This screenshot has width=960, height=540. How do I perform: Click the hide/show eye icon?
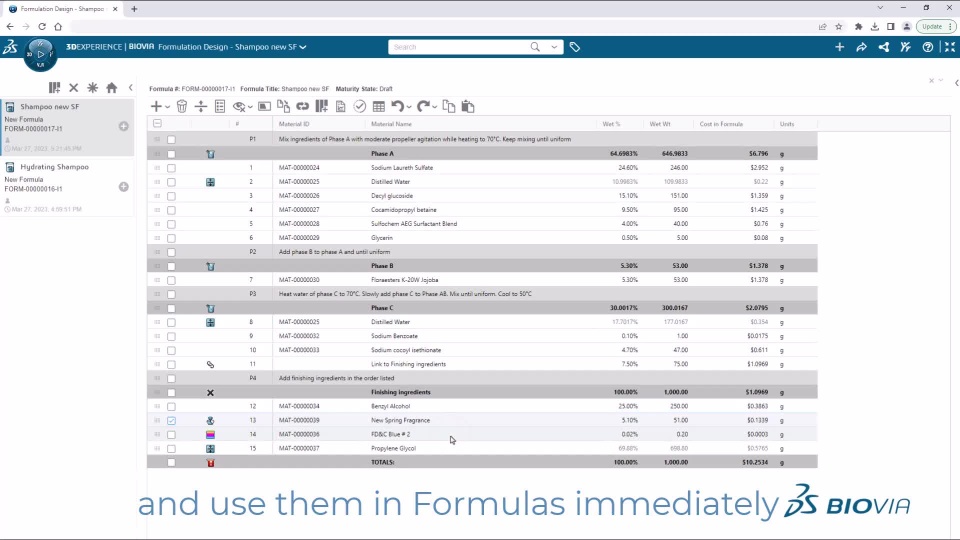pos(239,107)
